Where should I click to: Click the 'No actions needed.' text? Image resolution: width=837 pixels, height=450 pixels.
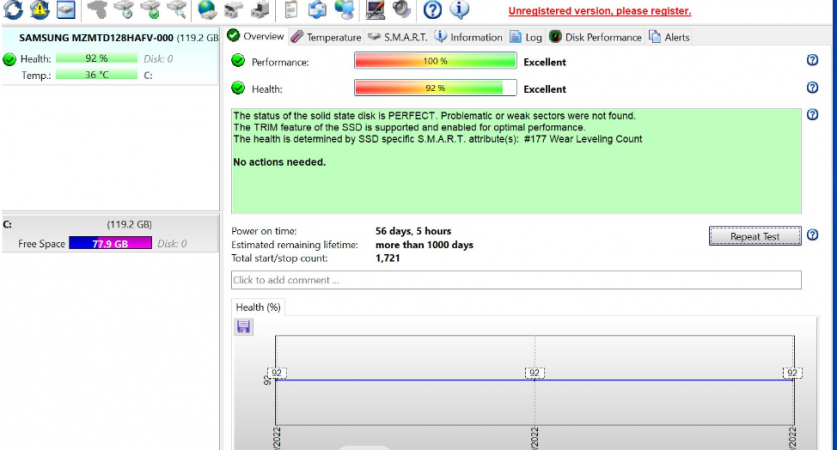coord(279,162)
